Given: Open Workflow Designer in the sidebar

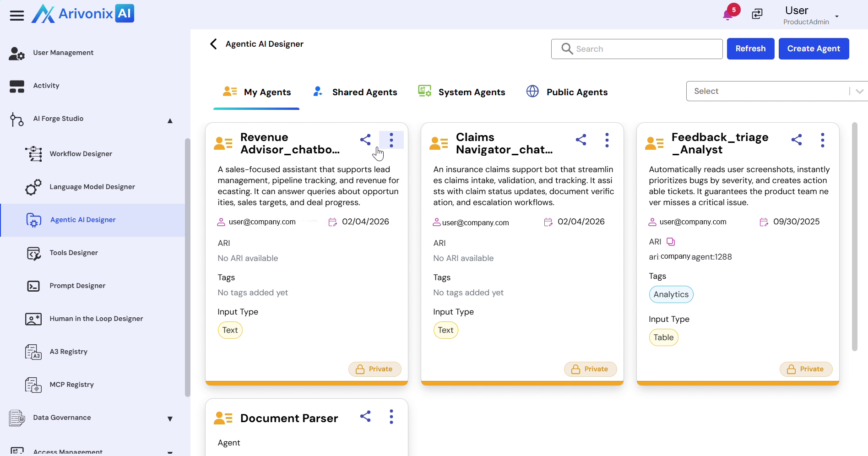Looking at the screenshot, I should coord(81,154).
